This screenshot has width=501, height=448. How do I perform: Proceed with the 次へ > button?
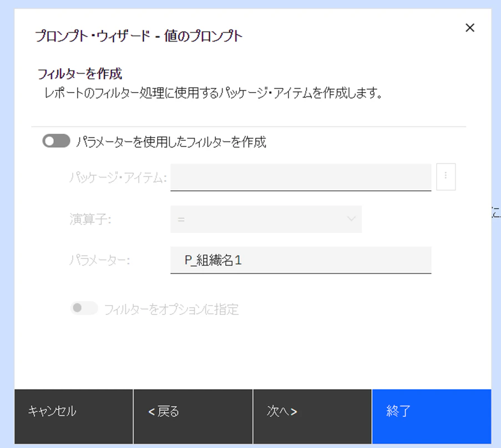click(x=312, y=416)
